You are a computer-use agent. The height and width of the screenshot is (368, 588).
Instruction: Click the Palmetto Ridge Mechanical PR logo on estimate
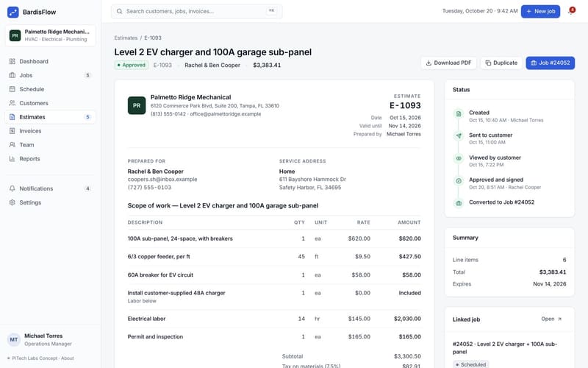point(137,105)
